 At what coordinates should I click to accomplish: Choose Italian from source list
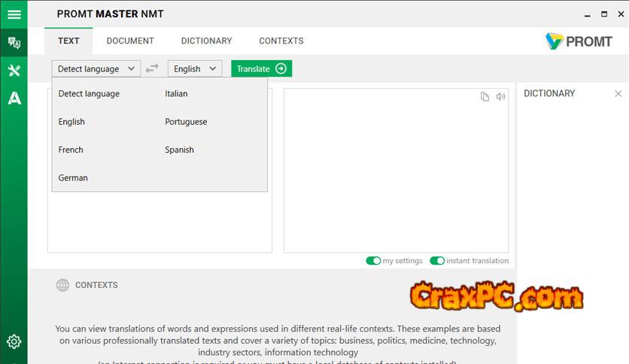coord(176,93)
